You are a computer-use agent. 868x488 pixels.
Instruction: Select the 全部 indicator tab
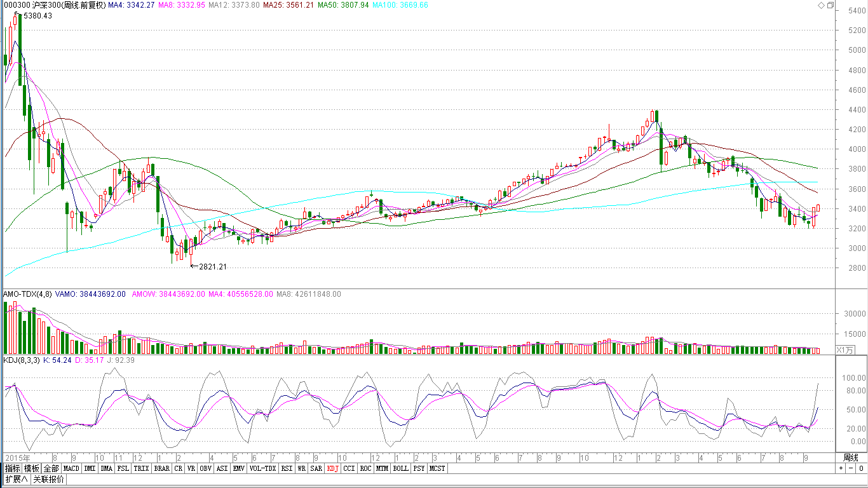51,469
